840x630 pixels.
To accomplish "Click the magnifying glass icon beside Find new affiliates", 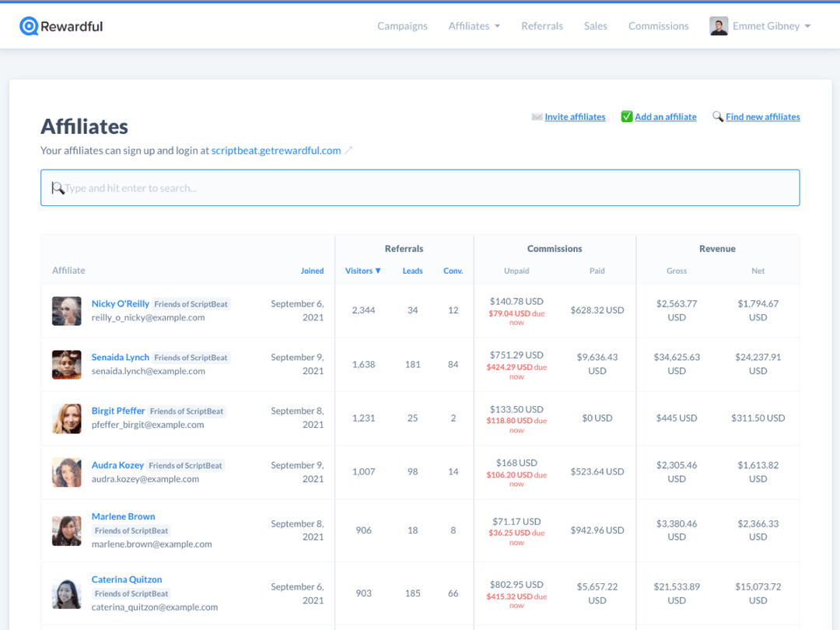I will coord(718,117).
